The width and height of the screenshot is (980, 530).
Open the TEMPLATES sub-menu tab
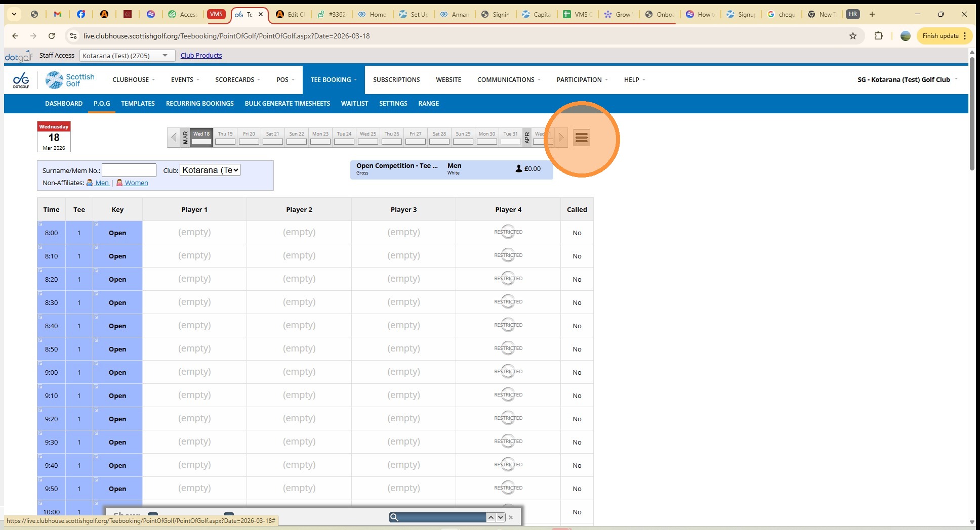coord(138,104)
